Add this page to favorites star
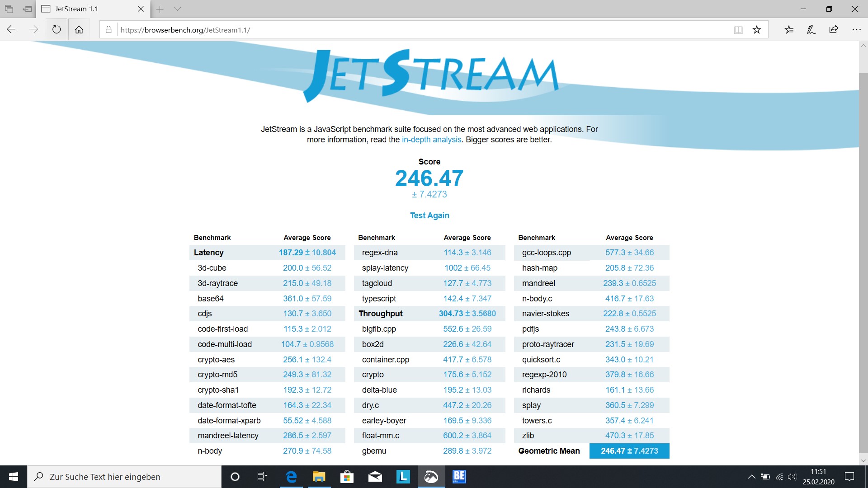Image resolution: width=868 pixels, height=488 pixels. 757,30
